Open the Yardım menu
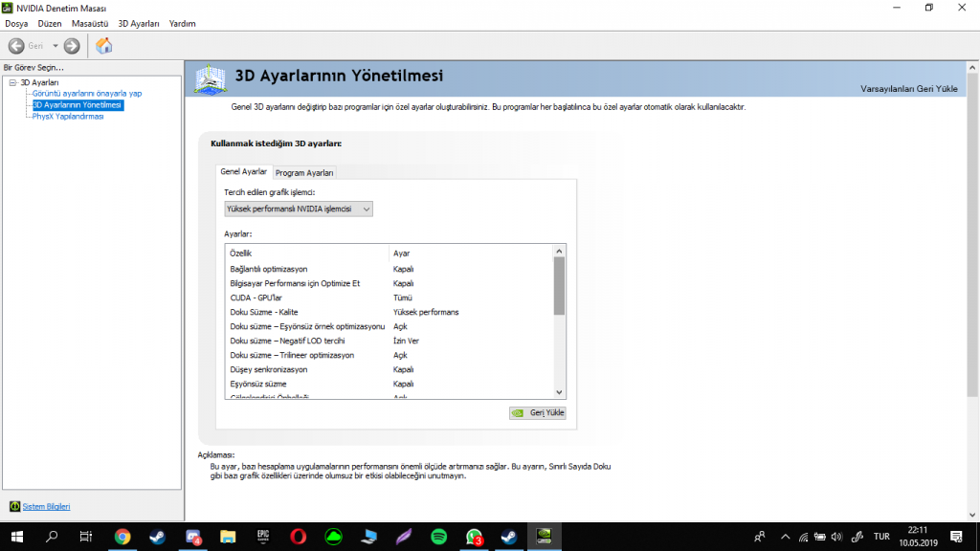This screenshot has width=980, height=551. 183,24
